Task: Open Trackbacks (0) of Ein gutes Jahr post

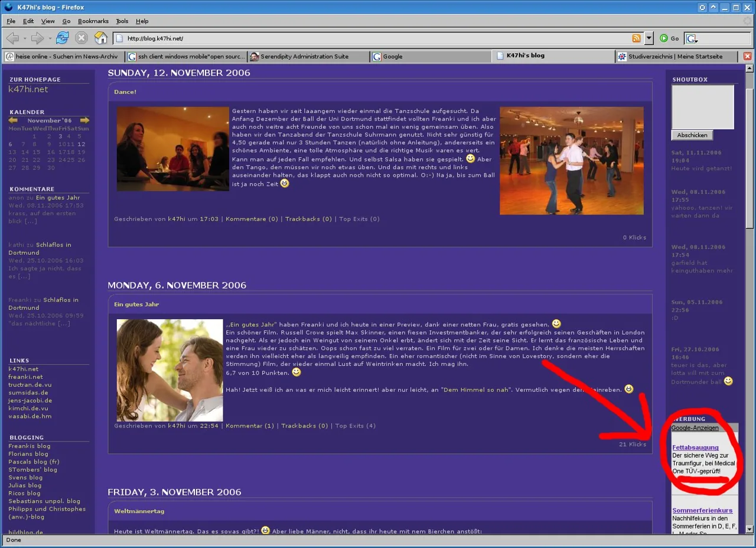Action: tap(305, 426)
